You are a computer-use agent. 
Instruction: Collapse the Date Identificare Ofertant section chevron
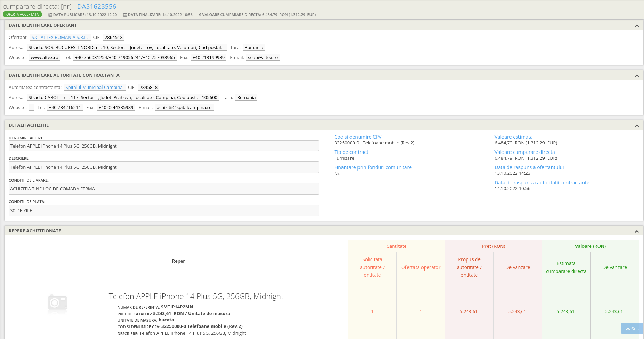pyautogui.click(x=637, y=26)
